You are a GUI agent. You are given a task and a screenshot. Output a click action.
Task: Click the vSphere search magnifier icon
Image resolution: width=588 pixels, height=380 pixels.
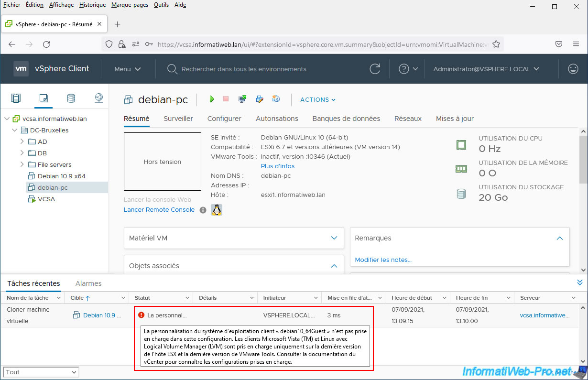[x=172, y=69]
